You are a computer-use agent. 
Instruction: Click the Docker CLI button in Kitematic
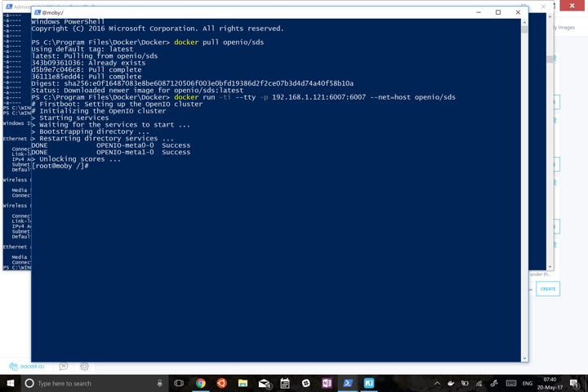27,367
